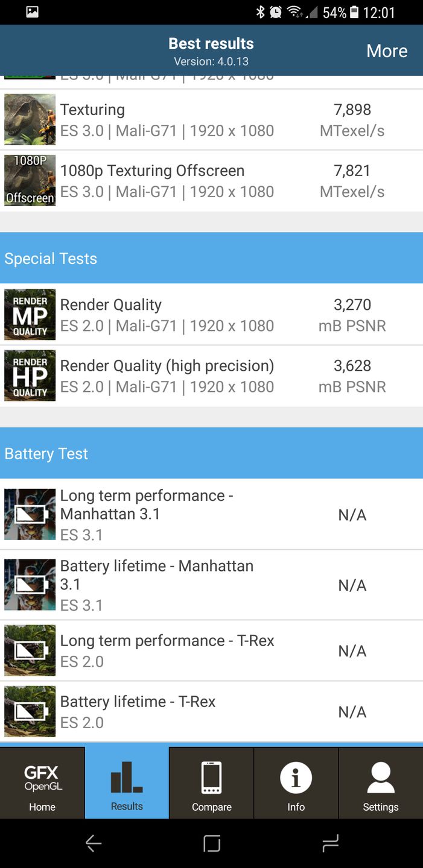
Task: Tap the Render MP Quality icon
Action: pos(30,315)
